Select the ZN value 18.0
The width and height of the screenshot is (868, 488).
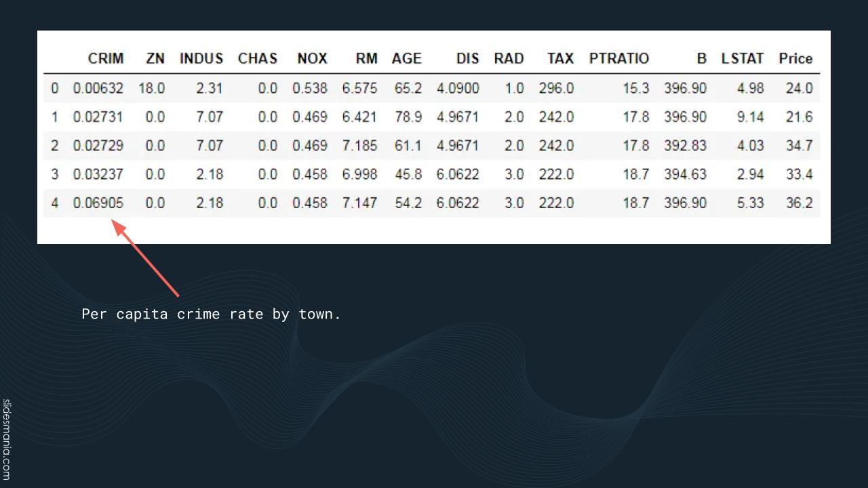tap(151, 88)
